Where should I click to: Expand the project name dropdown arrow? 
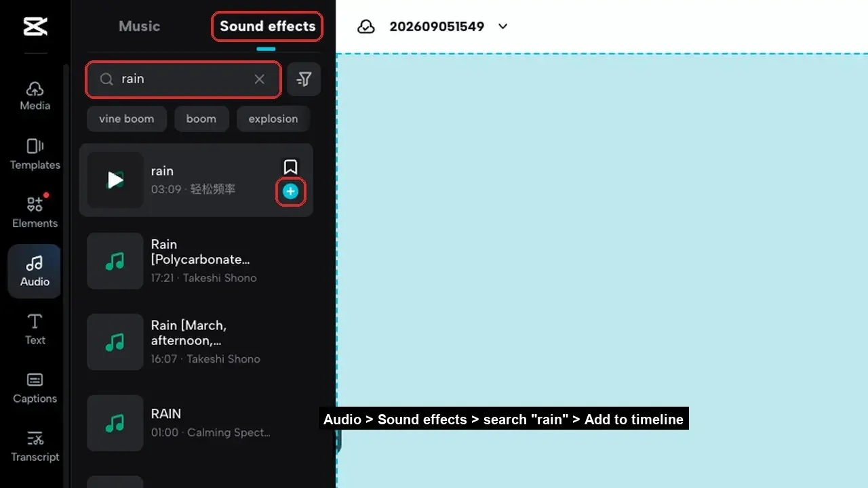pos(502,26)
